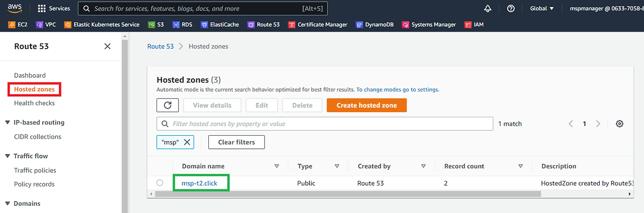The width and height of the screenshot is (644, 213).
Task: Open Hosted zones in sidebar
Action: [34, 89]
